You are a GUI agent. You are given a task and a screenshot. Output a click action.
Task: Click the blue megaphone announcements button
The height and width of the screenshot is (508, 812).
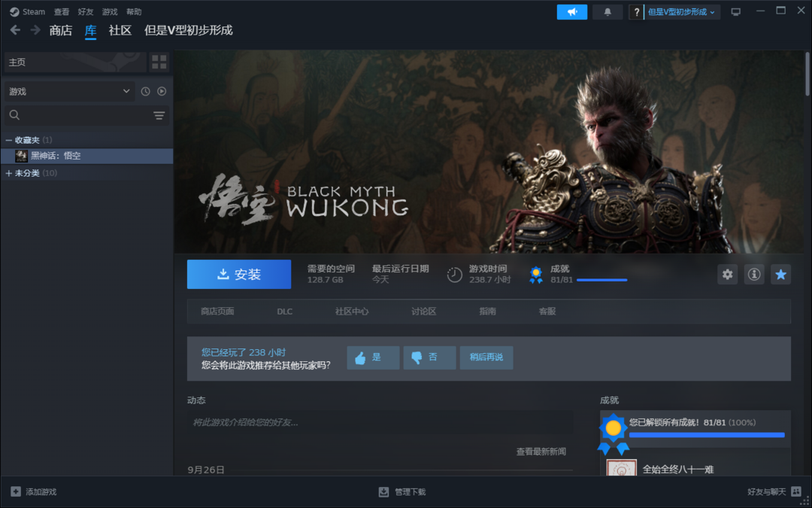[x=571, y=12]
